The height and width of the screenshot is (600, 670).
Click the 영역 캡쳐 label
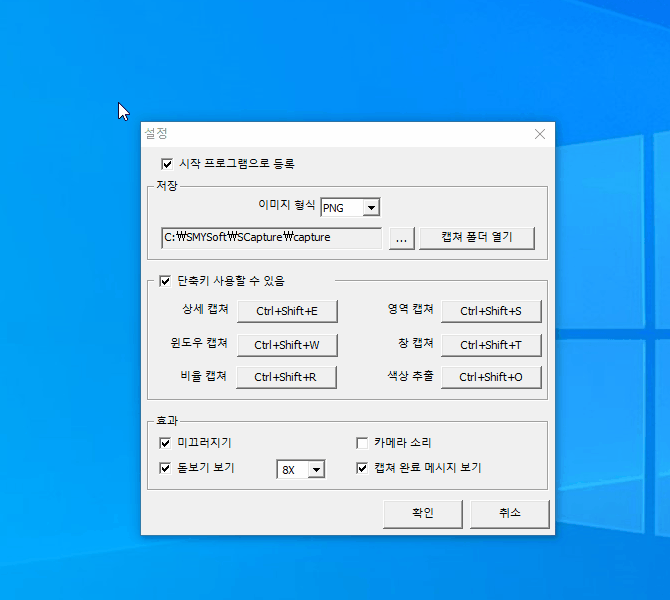pos(410,309)
